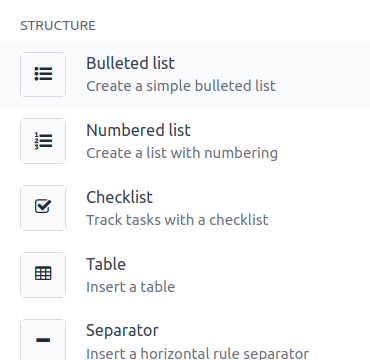This screenshot has height=360, width=370.
Task: Pick the 'Checklist' command title
Action: (119, 197)
